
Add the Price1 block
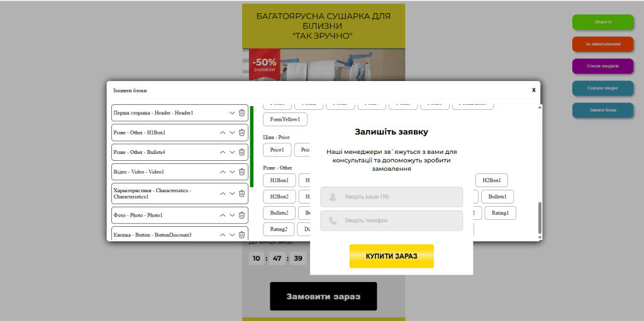point(277,150)
